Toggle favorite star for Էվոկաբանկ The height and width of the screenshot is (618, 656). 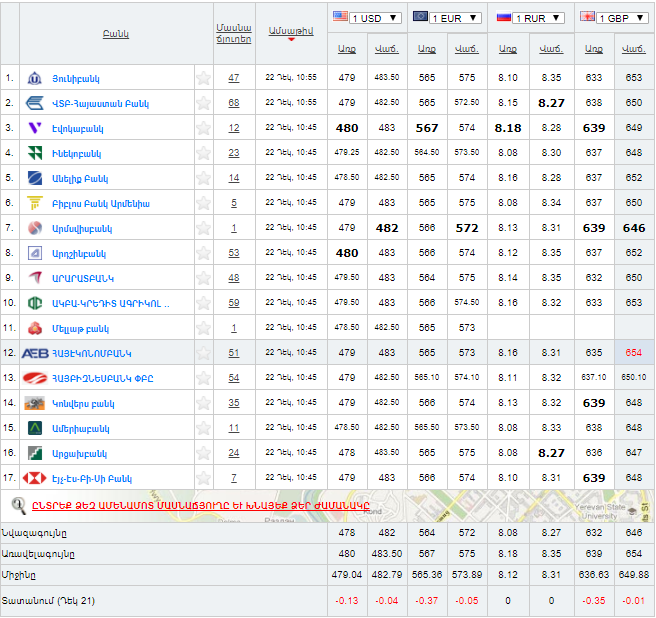click(203, 128)
